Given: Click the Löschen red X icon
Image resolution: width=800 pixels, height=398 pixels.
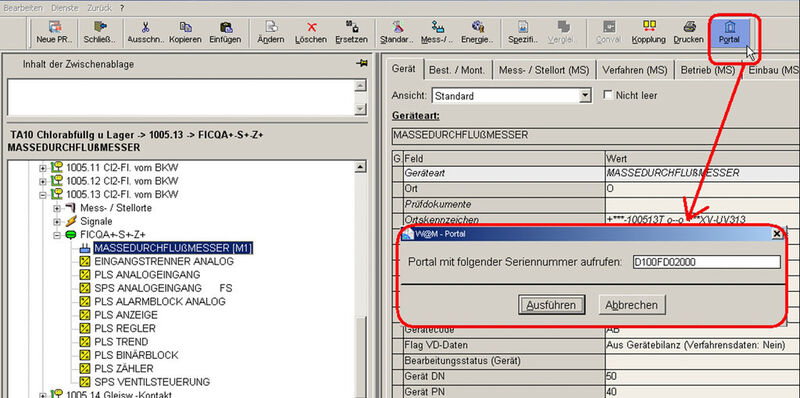Looking at the screenshot, I should click(x=311, y=27).
